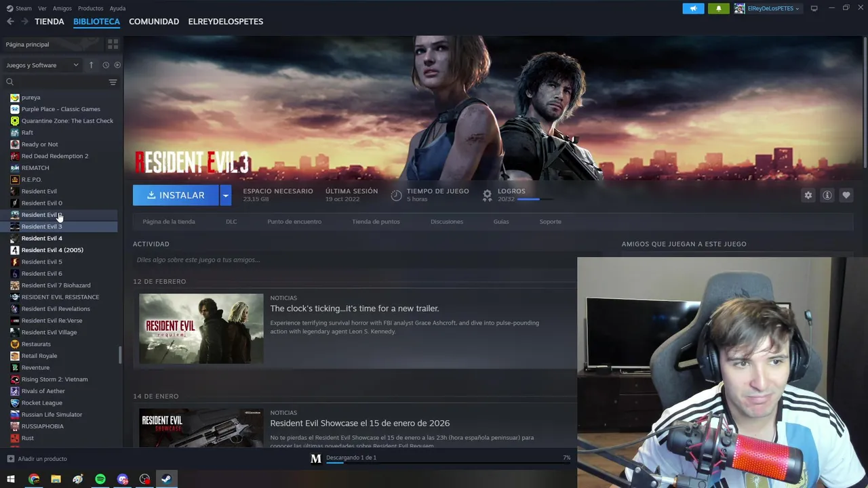Toggle show ready-to-play games filter
This screenshot has width=868, height=488.
117,65
